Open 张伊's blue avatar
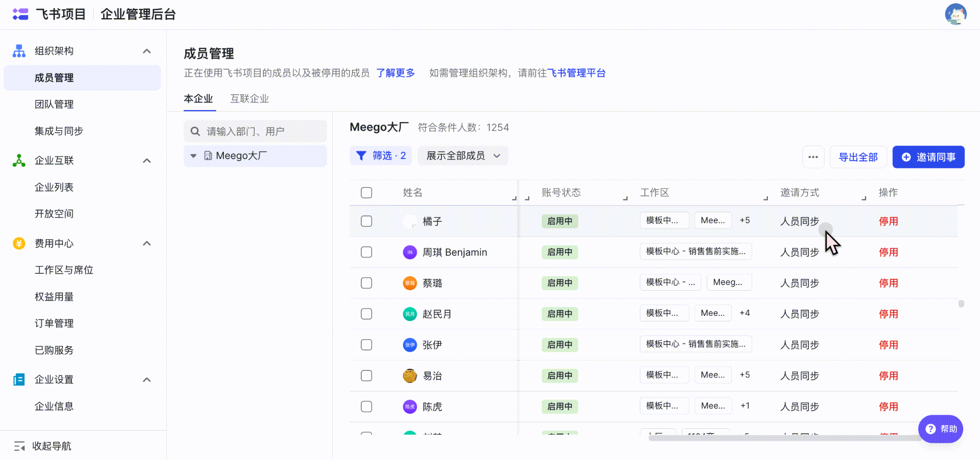 click(410, 345)
